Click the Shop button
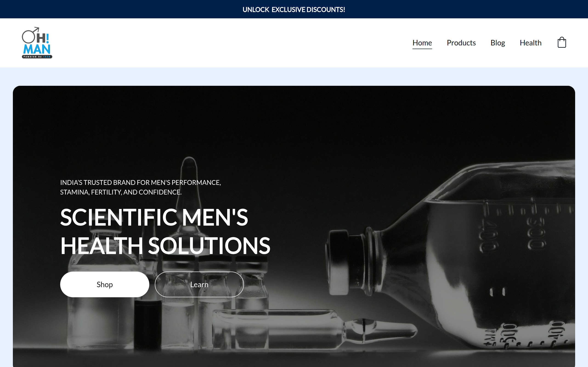Viewport: 588px width, 367px height. click(105, 284)
